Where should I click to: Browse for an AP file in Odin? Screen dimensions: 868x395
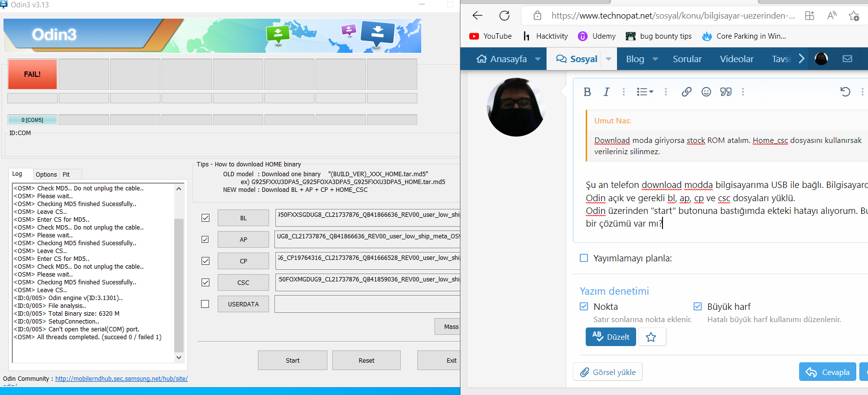pyautogui.click(x=243, y=239)
